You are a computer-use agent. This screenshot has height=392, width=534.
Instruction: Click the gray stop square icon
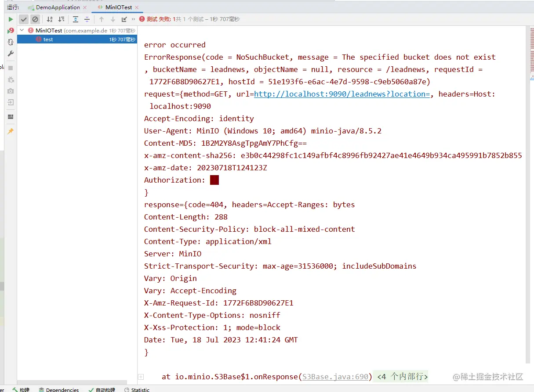pyautogui.click(x=11, y=68)
